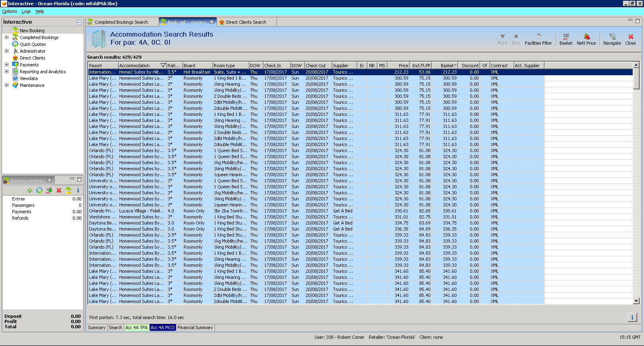The image size is (644, 346).
Task: Open the Facilities Filter funnel
Action: 539,36
